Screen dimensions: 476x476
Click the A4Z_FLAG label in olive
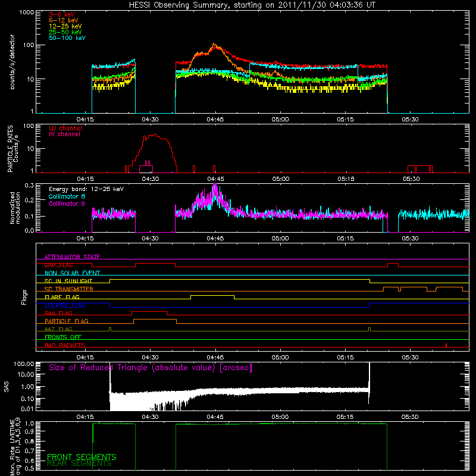click(58, 329)
